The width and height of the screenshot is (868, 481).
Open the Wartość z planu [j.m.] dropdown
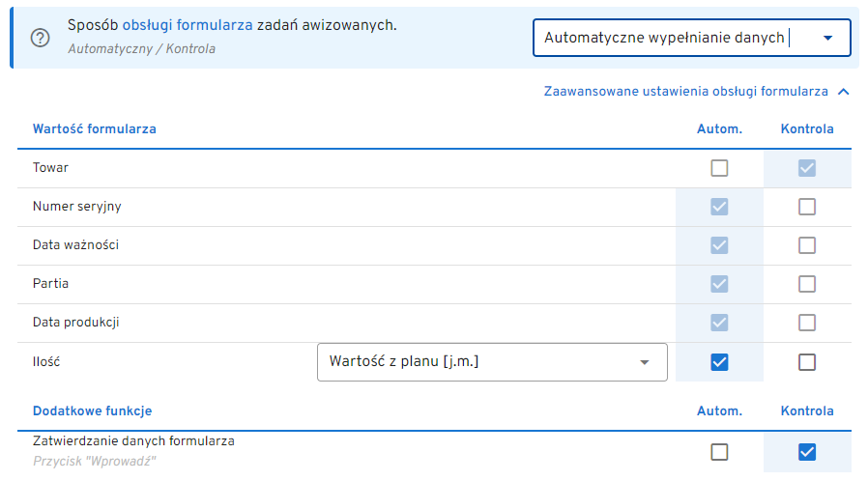pos(483,362)
